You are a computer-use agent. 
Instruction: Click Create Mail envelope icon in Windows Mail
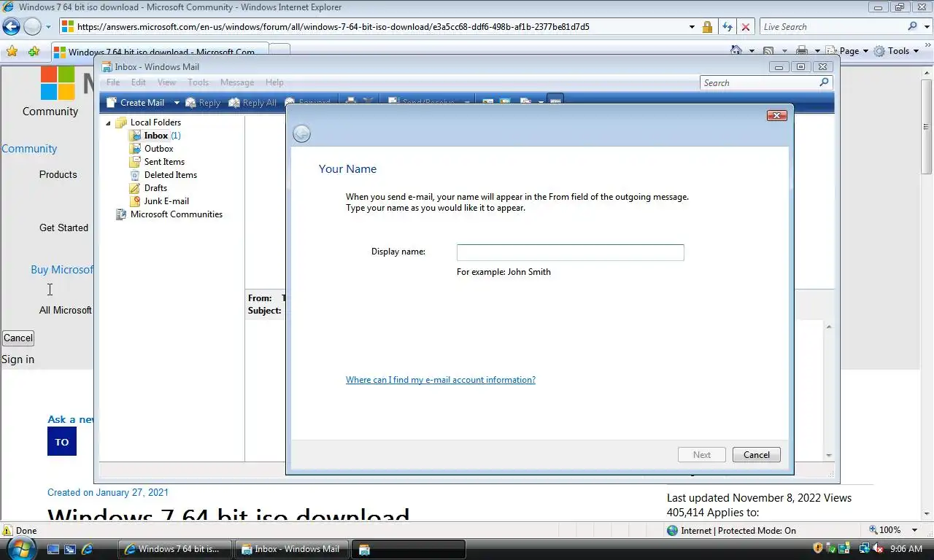[x=112, y=103]
